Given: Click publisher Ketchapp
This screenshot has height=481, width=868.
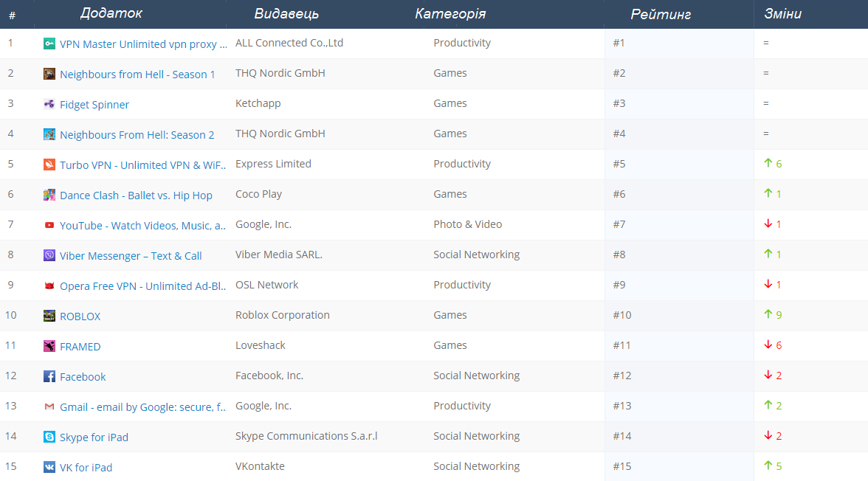Looking at the screenshot, I should click(258, 103).
